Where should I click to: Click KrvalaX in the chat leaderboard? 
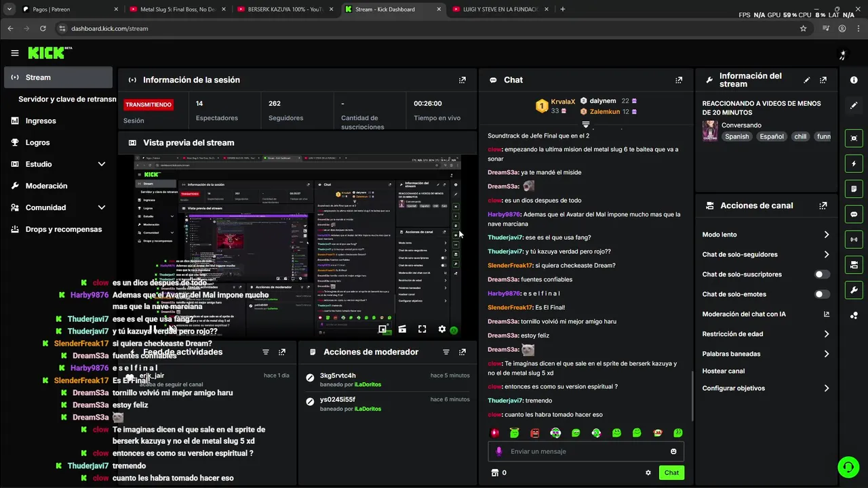point(563,101)
